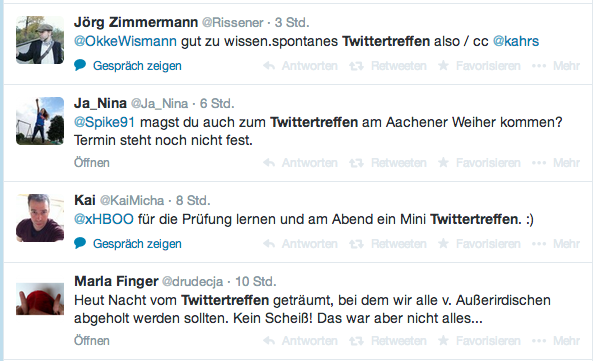This screenshot has height=361, width=593.
Task: Show conversation for Kai's tweet
Action: (128, 244)
